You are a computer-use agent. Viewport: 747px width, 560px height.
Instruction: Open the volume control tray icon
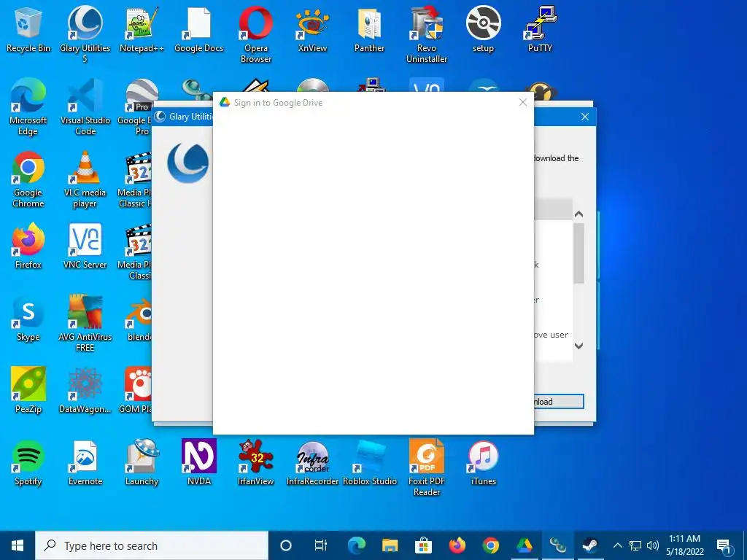click(653, 545)
